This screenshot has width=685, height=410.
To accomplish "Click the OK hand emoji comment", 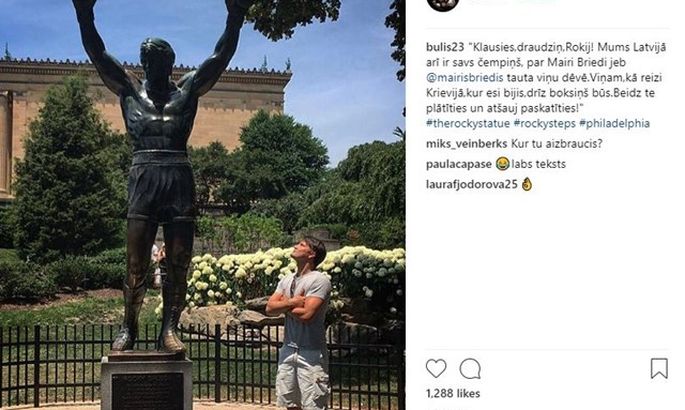I will point(527,184).
